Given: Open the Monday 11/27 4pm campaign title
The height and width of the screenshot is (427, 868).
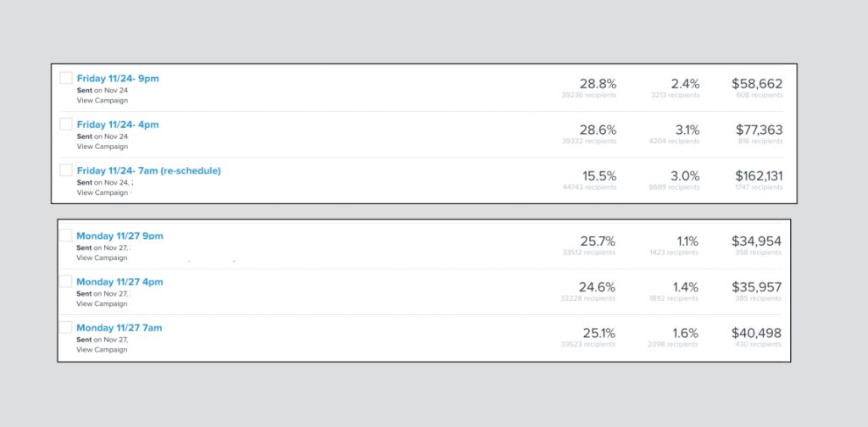Looking at the screenshot, I should tap(120, 281).
